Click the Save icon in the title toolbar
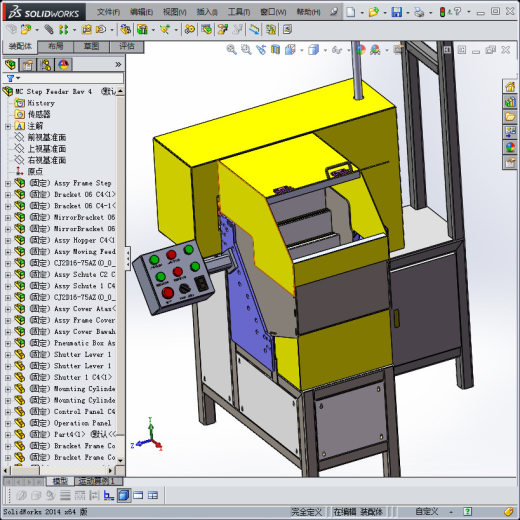The image size is (520, 520). (396, 12)
